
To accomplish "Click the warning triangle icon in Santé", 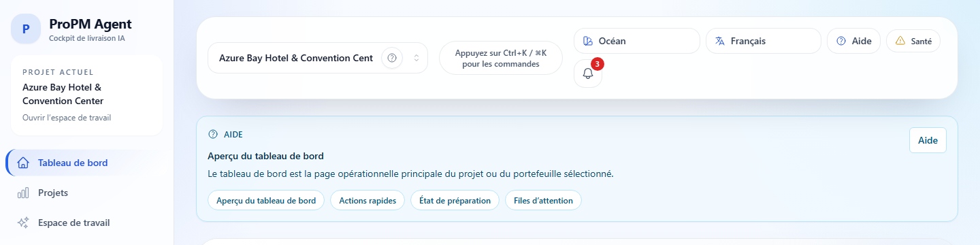I will 900,41.
